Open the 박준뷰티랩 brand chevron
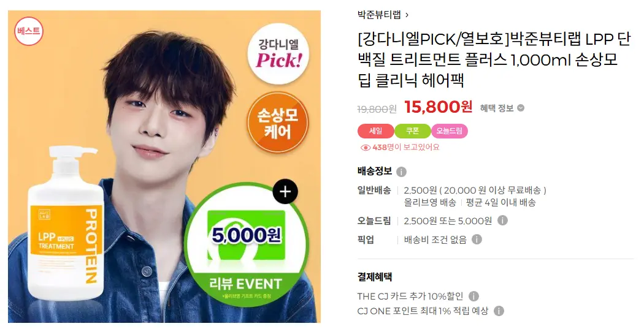The image size is (644, 329). 407,15
